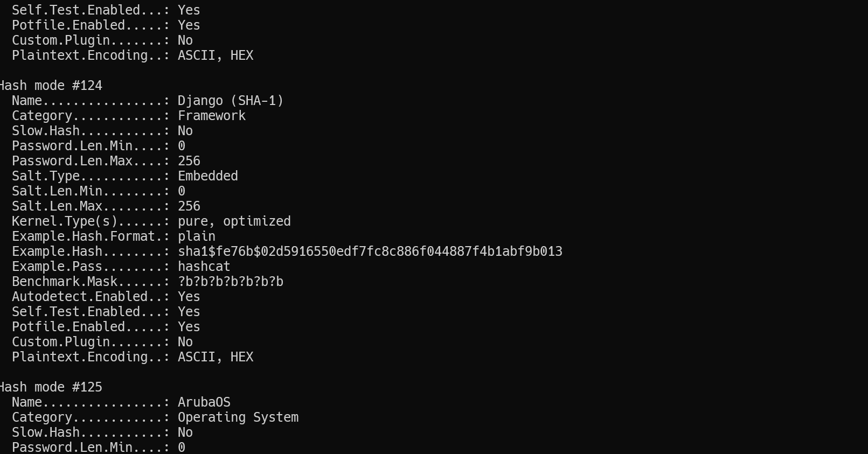
Task: Click Password.Len.Max value 256 under Django
Action: 189,161
